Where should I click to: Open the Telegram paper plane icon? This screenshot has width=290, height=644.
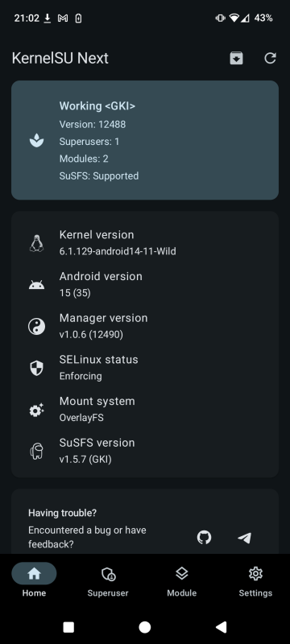[x=244, y=538]
